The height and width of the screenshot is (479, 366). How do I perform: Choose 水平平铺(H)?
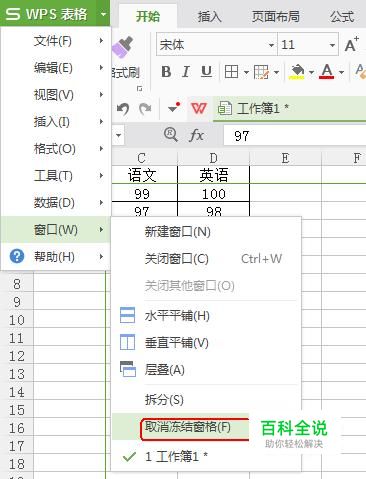206,315
